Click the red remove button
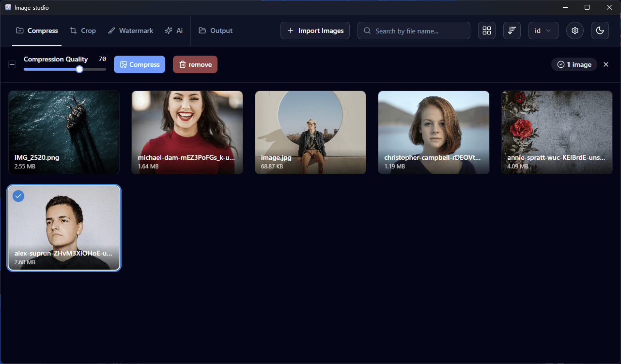Image resolution: width=621 pixels, height=364 pixels. pyautogui.click(x=195, y=64)
